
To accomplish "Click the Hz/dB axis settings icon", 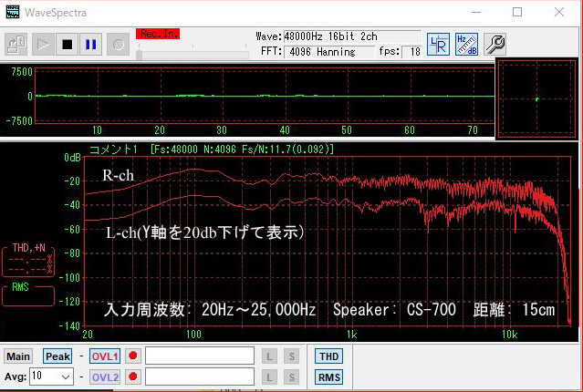I will 467,43.
